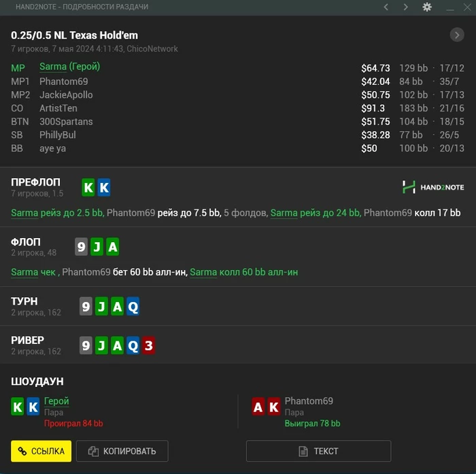Click the A card on the flop row
The image size is (476, 474).
pos(113,247)
